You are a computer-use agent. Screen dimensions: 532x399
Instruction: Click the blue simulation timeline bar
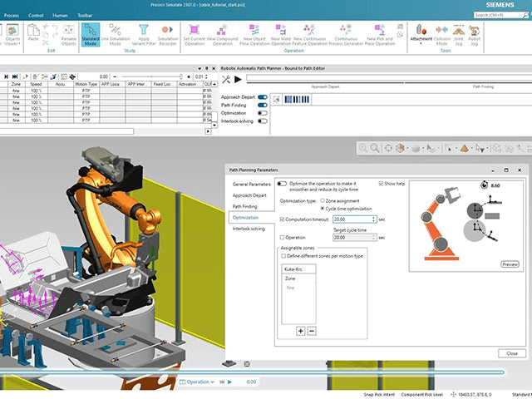[x=252, y=372]
